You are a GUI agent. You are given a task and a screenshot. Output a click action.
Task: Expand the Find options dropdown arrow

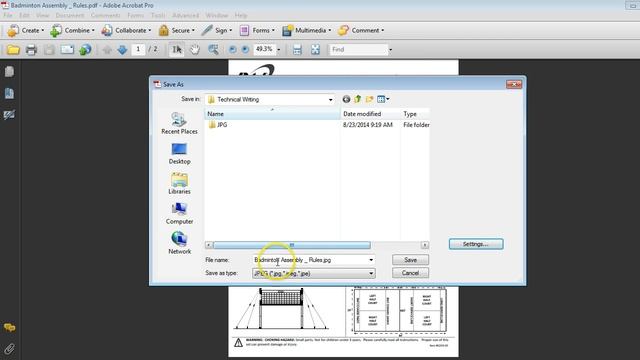click(x=391, y=50)
